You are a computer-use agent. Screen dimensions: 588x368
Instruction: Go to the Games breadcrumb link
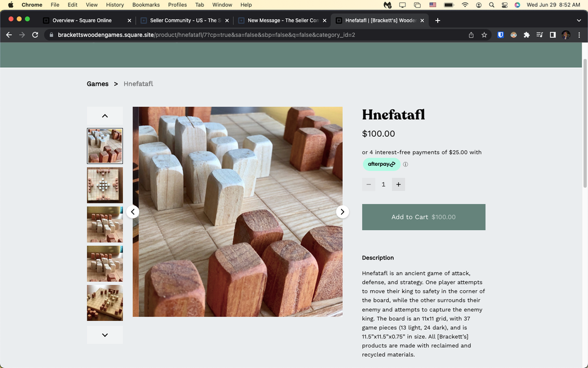click(97, 84)
